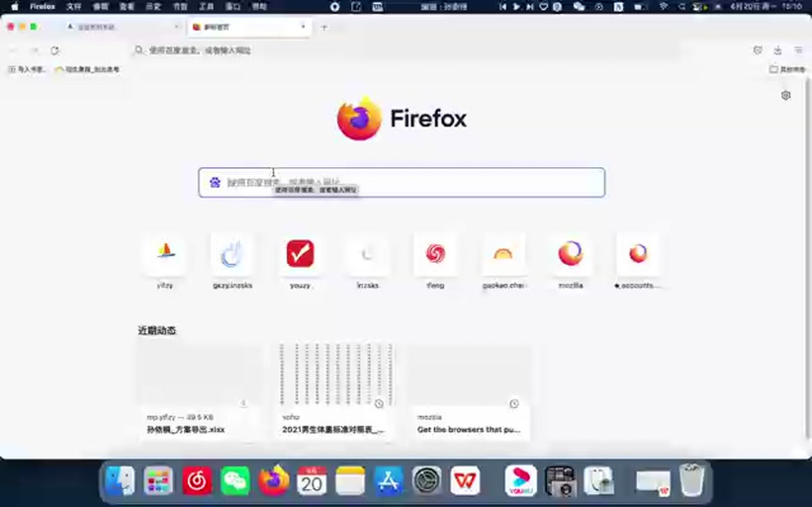Click WeChat status icon in menu bar
The height and width of the screenshot is (507, 812).
tap(579, 7)
